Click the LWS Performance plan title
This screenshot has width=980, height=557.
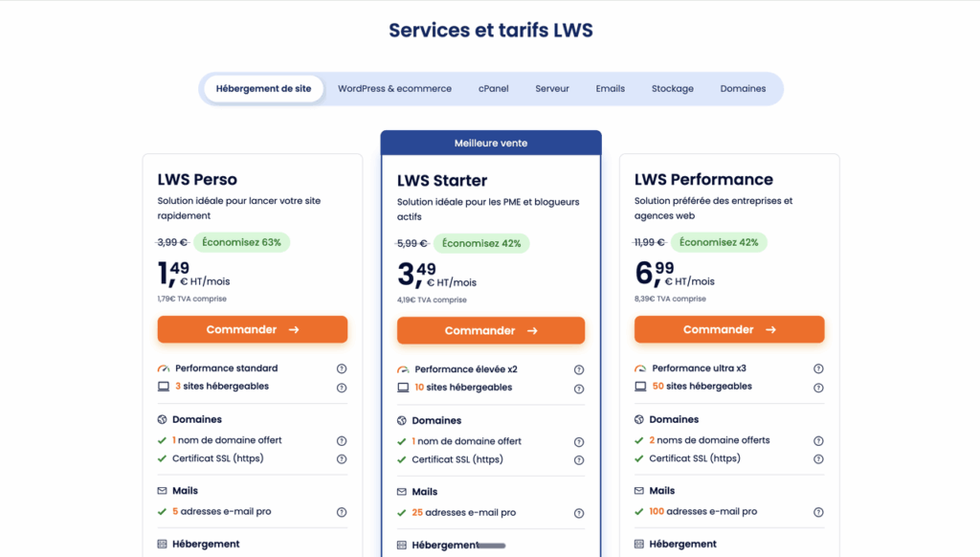pyautogui.click(x=703, y=179)
